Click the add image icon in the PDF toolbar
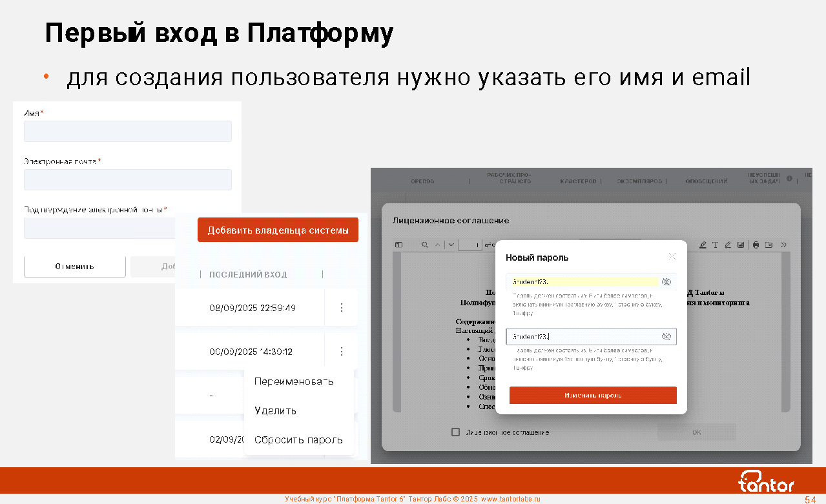The width and height of the screenshot is (826, 504). (x=740, y=245)
